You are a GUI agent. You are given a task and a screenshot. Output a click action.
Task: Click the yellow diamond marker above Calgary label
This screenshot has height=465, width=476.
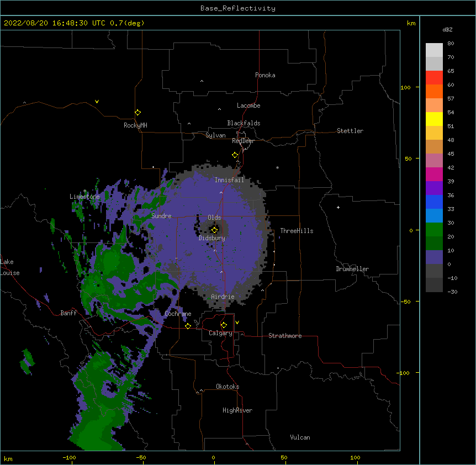[224, 325]
